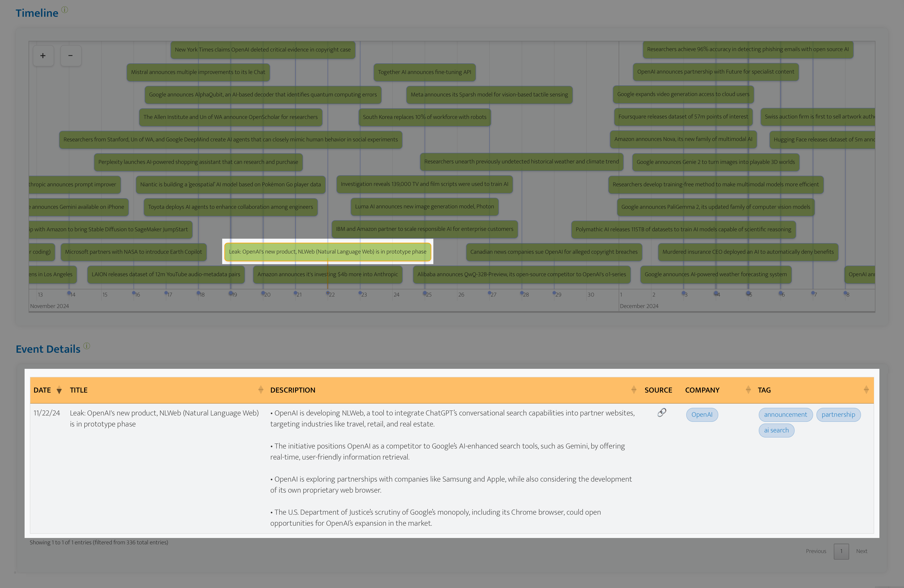Viewport: 904px width, 588px height.
Task: Select Allen Institute OpenScholar event
Action: (x=230, y=117)
